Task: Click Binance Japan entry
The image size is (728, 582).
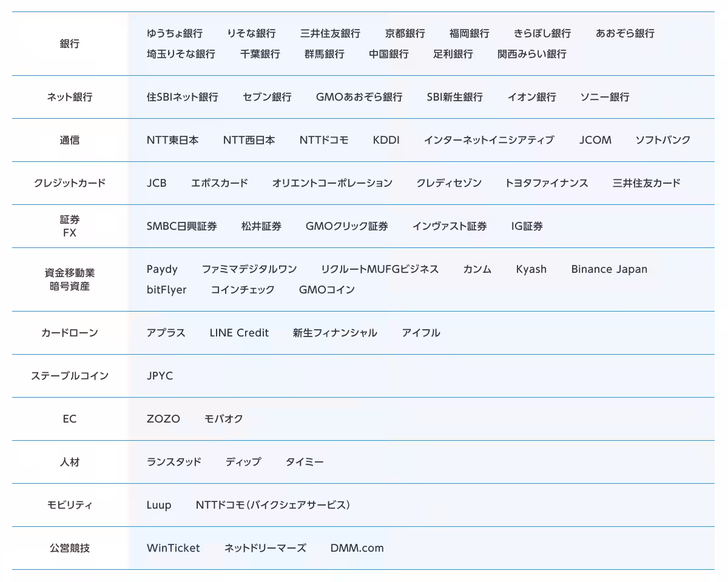Action: pyautogui.click(x=609, y=270)
